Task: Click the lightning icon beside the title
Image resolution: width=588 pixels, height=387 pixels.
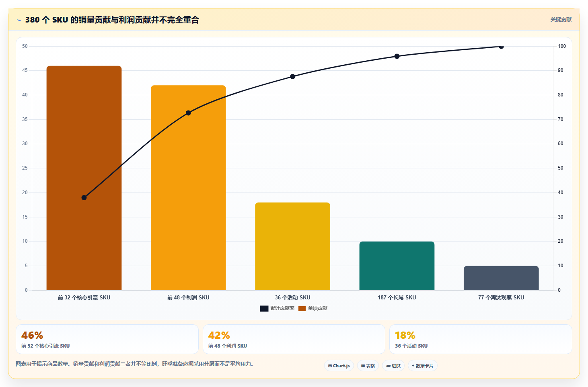Action: pyautogui.click(x=19, y=20)
